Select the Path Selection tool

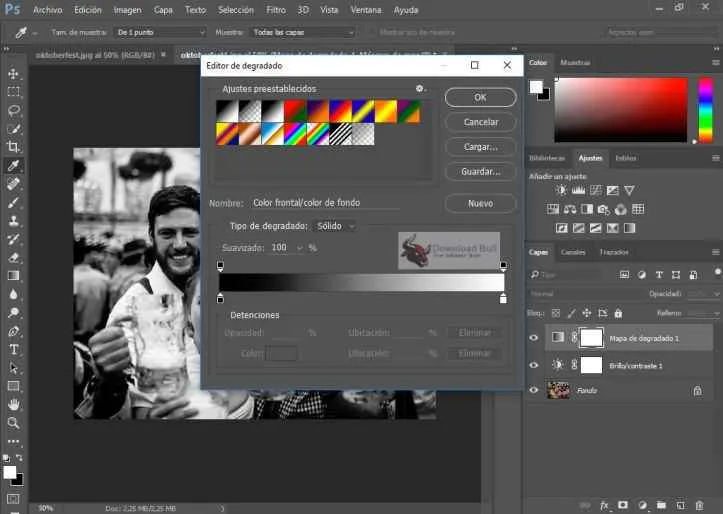(x=13, y=368)
